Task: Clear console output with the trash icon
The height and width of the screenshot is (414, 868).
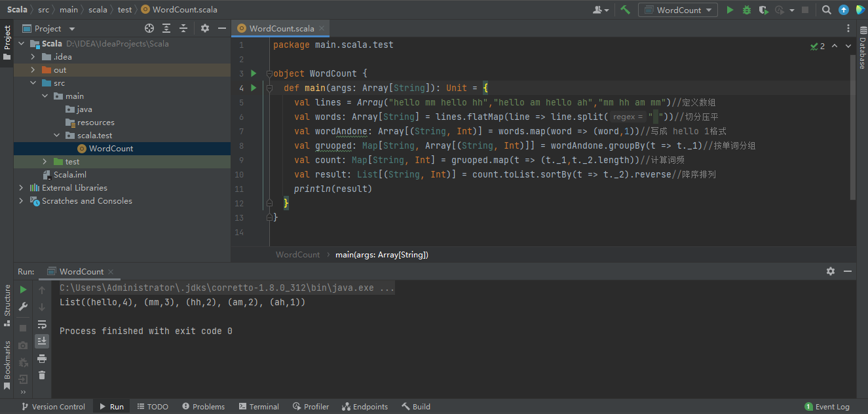Action: coord(42,375)
